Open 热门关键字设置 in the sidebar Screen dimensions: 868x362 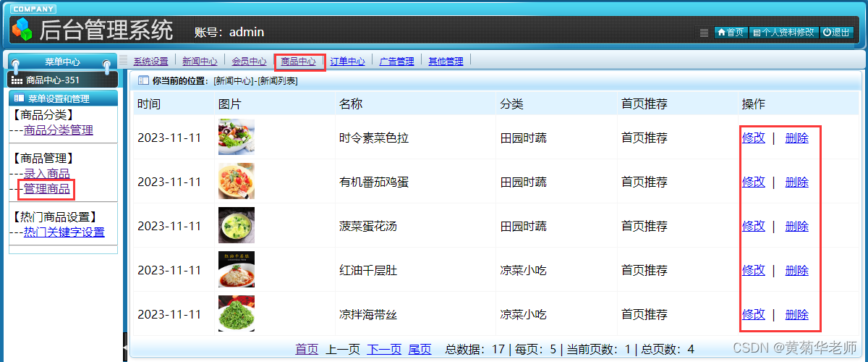coord(64,232)
